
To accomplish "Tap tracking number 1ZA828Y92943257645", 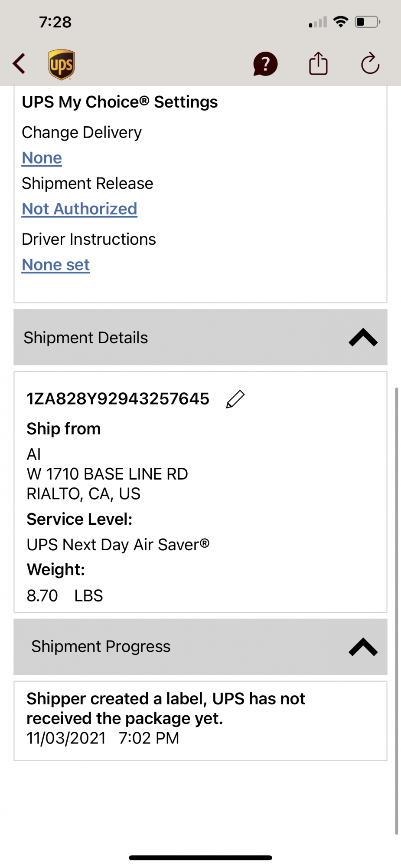I will click(x=118, y=399).
